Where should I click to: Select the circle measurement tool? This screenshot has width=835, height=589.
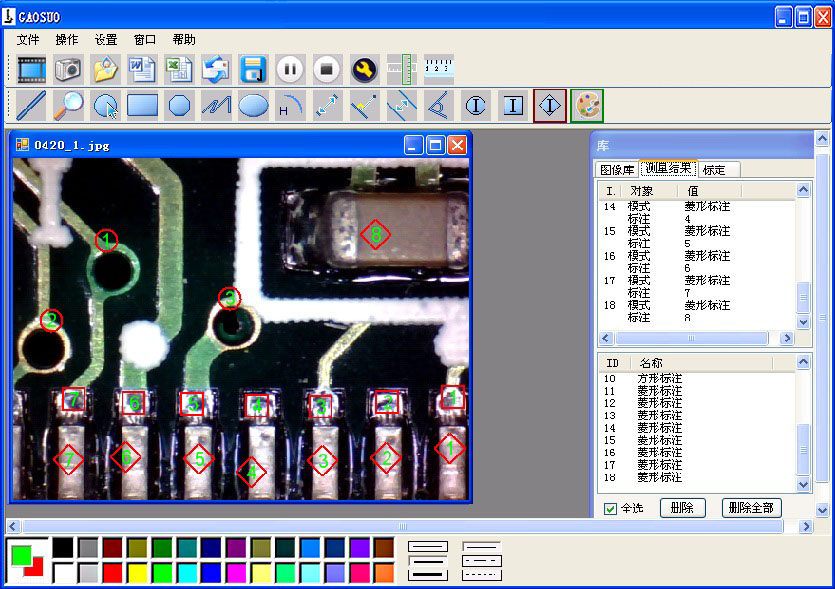tap(105, 105)
